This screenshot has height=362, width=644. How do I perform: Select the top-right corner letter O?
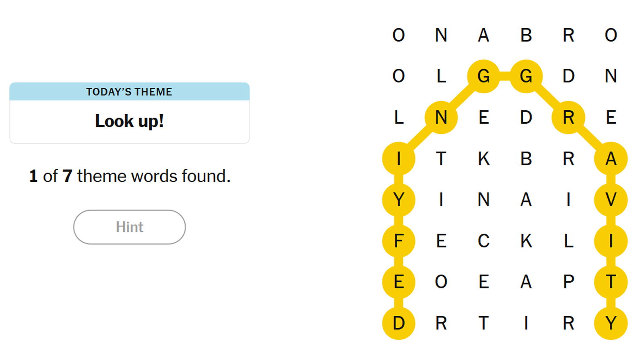point(611,35)
